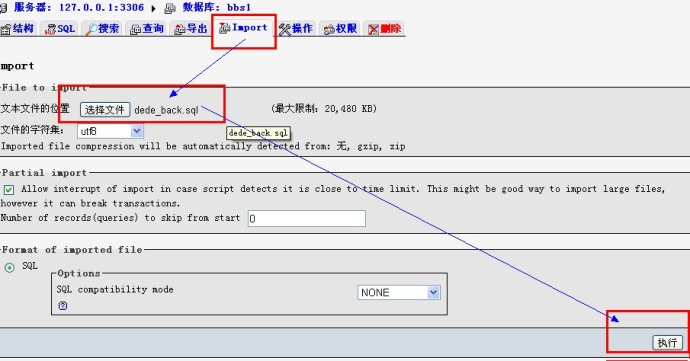Click the 搜索 magnifier icon
This screenshot has height=361, width=690.
[x=92, y=29]
